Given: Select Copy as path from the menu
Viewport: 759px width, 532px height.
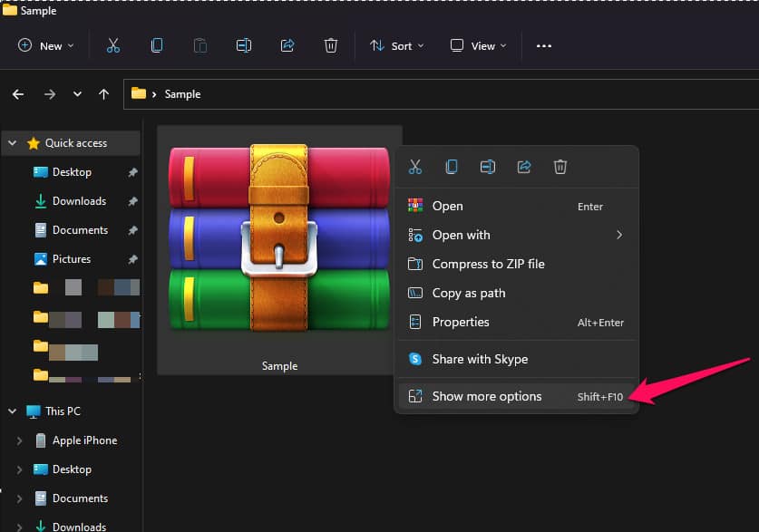Looking at the screenshot, I should point(469,293).
